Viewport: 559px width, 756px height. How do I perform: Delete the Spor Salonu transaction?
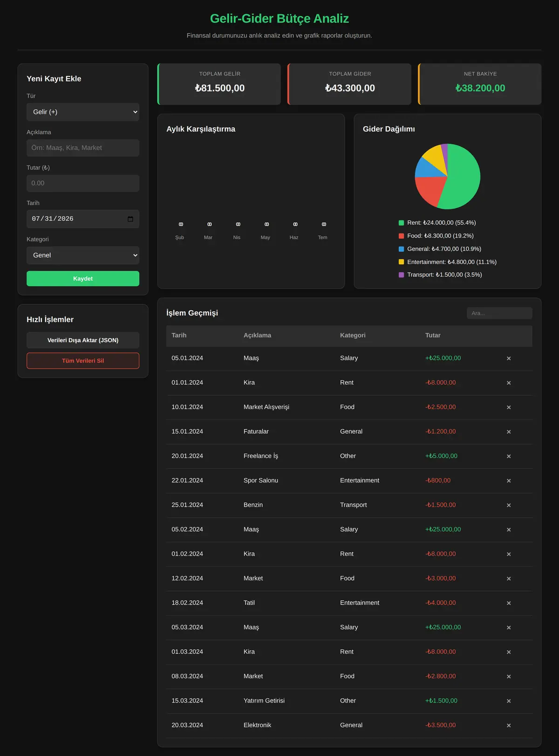[x=509, y=481]
